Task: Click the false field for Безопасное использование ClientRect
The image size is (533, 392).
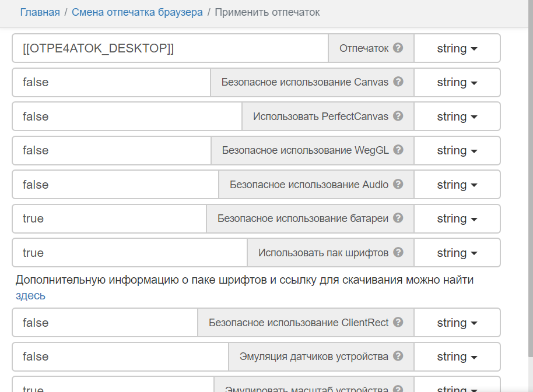Action: (105, 322)
